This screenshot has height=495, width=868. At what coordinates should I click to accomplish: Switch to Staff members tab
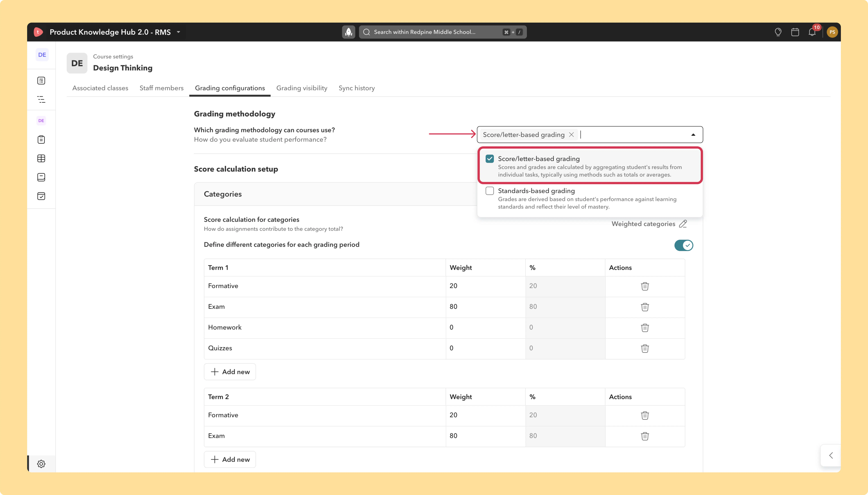coord(161,88)
